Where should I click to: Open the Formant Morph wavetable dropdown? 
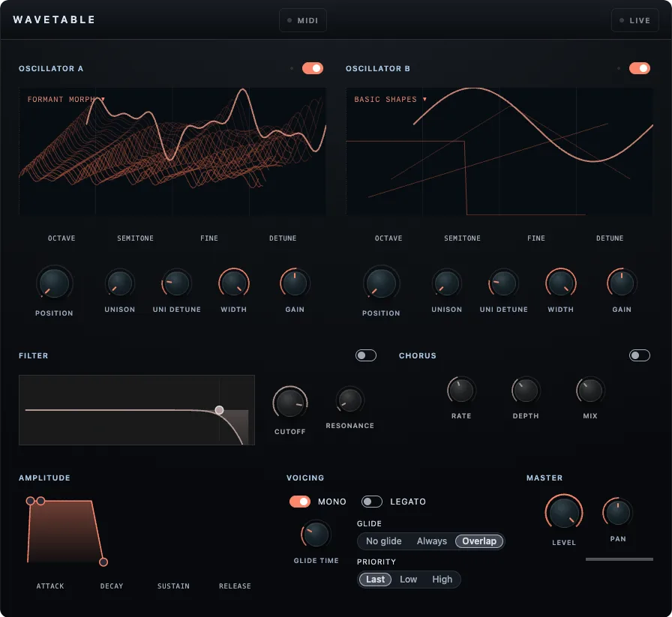pyautogui.click(x=66, y=99)
